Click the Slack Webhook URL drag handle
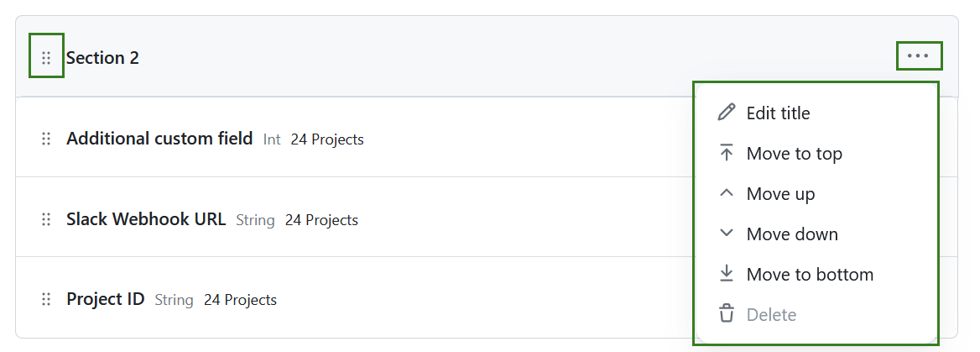 [46, 219]
